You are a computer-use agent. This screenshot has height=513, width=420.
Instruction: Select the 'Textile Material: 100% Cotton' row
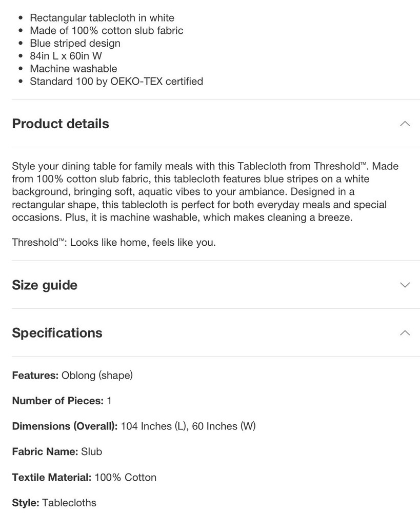[84, 477]
